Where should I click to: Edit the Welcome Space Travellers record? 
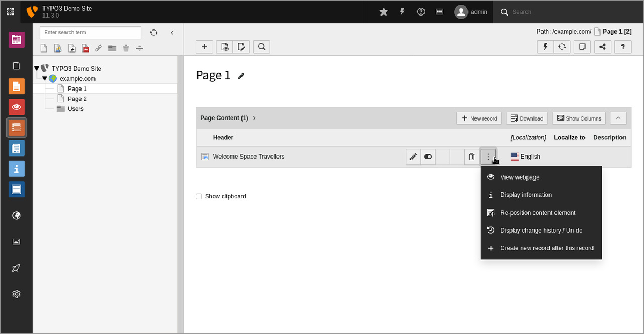413,157
